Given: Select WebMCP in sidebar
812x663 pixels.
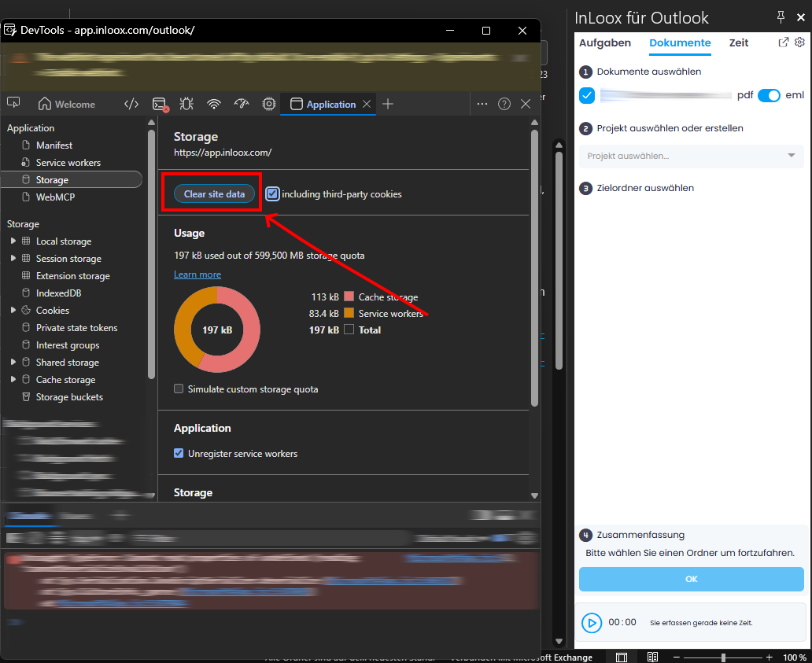Looking at the screenshot, I should [55, 197].
